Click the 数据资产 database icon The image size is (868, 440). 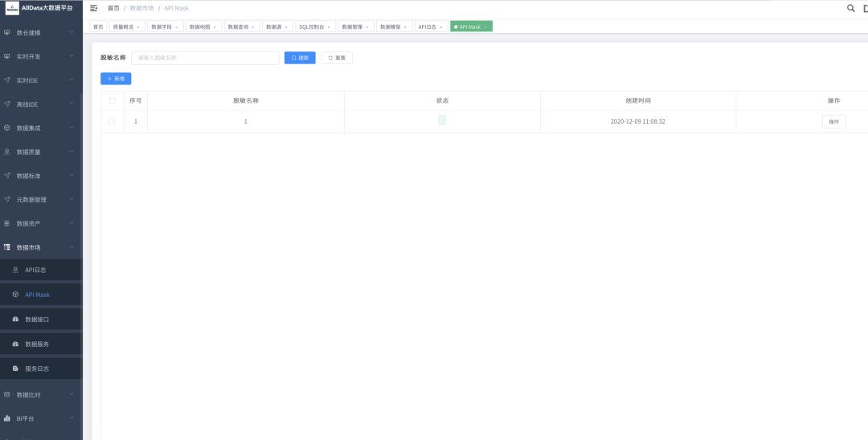(6, 223)
